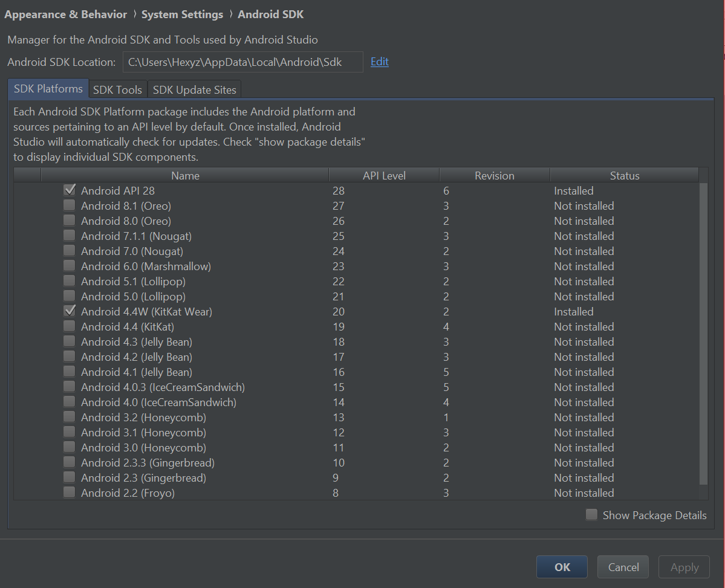Check the Android 4.4 (KitKat) checkbox

click(70, 326)
